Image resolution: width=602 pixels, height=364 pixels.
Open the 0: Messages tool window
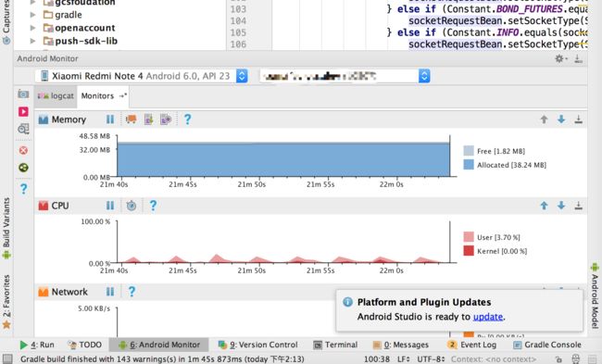(x=401, y=345)
